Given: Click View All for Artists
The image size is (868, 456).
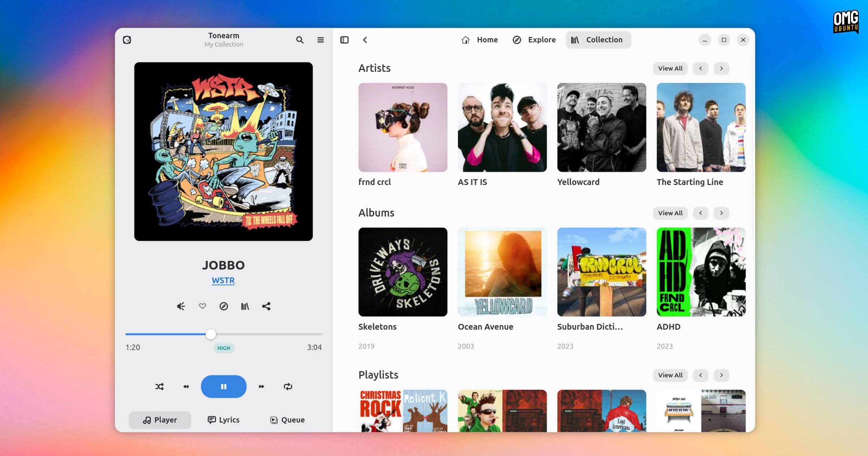Looking at the screenshot, I should 670,68.
